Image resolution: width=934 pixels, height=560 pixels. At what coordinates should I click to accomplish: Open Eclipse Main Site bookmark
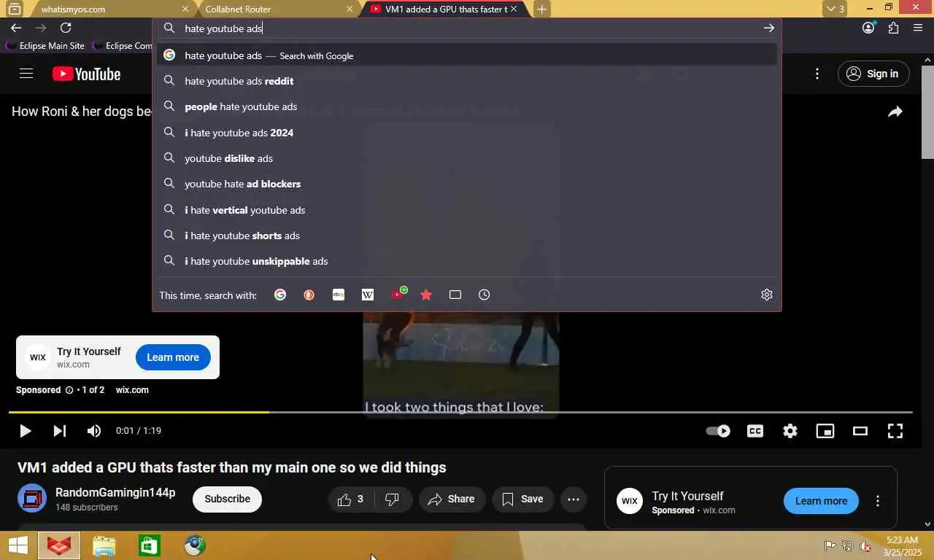45,45
